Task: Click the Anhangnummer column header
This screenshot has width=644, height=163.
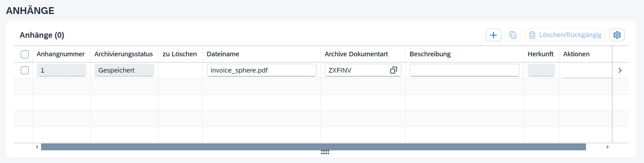Action: [x=61, y=54]
